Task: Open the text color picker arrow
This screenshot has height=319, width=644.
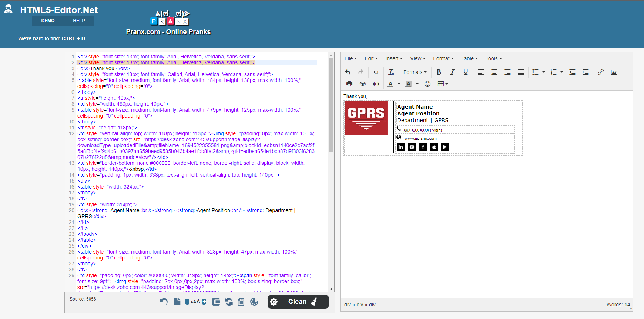Action: click(x=399, y=84)
